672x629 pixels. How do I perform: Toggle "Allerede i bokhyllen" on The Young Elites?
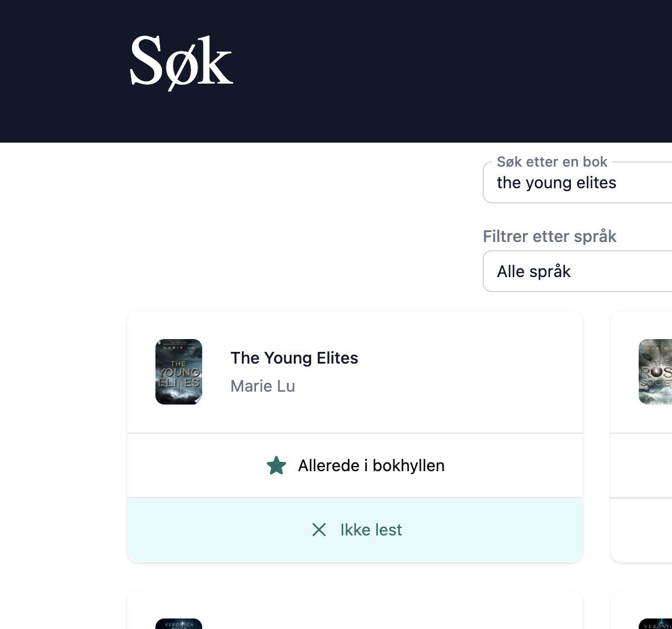coord(355,465)
